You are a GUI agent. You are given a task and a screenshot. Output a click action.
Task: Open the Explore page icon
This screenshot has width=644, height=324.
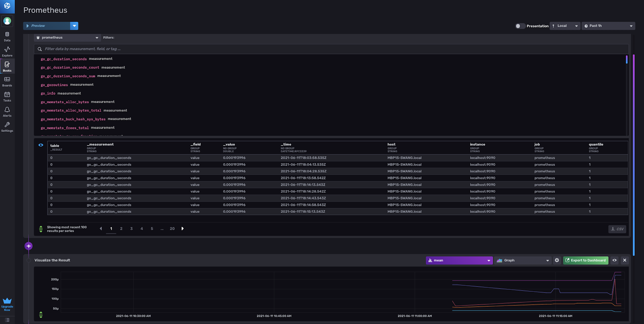click(x=7, y=51)
